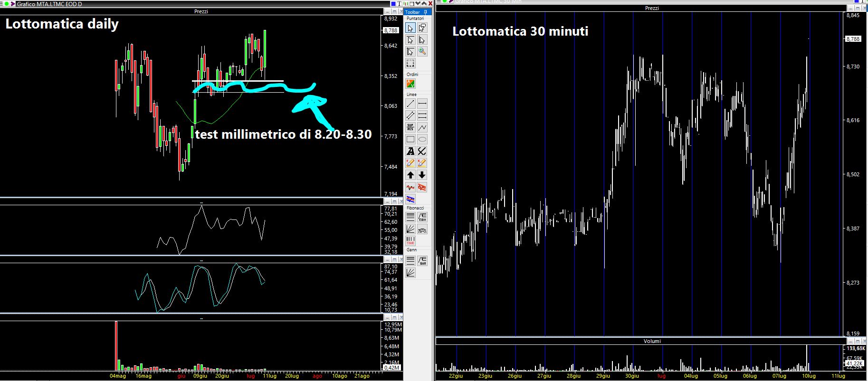Click the 8,788 price label on daily chart
Screen dimensions: 868x381
[391, 30]
